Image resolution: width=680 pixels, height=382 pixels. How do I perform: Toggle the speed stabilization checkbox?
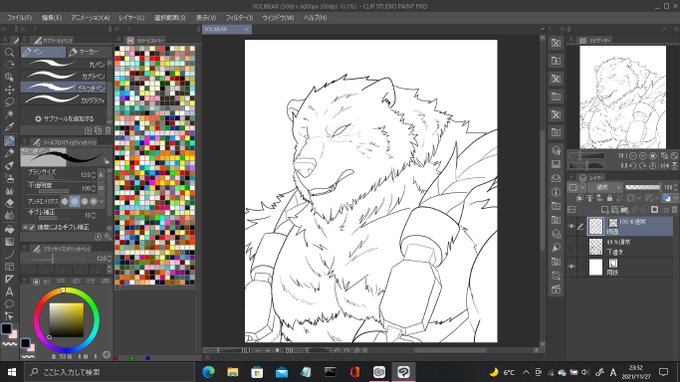(x=32, y=227)
